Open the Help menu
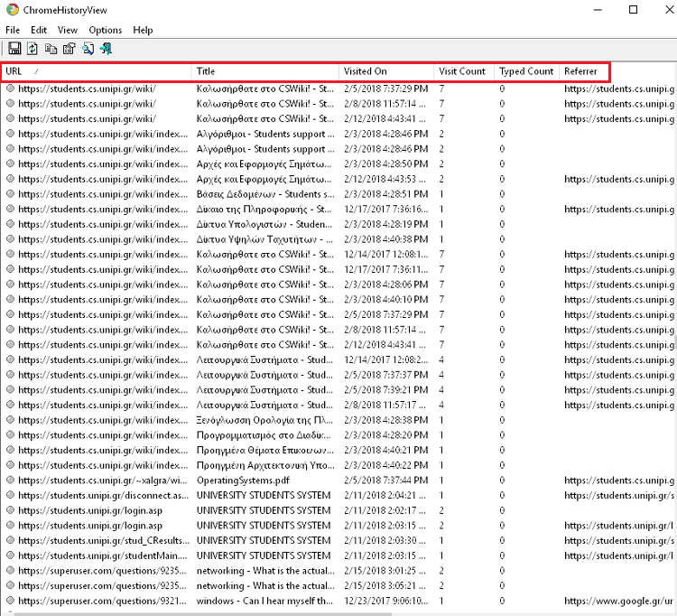This screenshot has height=616, width=677. pyautogui.click(x=143, y=30)
